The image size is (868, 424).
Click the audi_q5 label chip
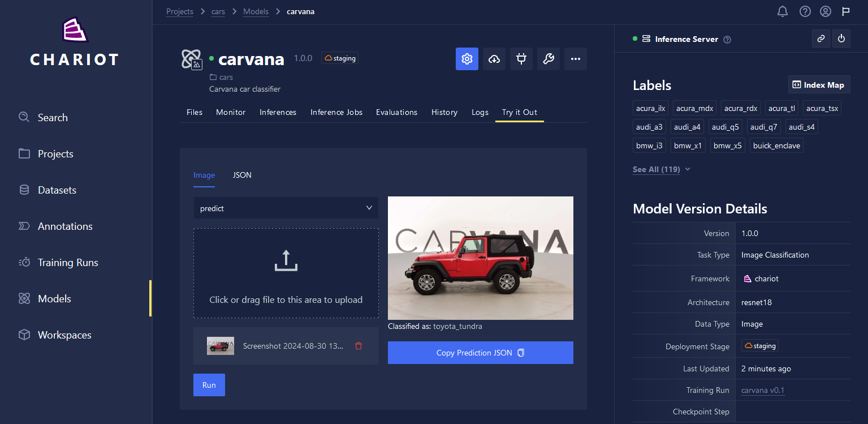[x=726, y=127]
